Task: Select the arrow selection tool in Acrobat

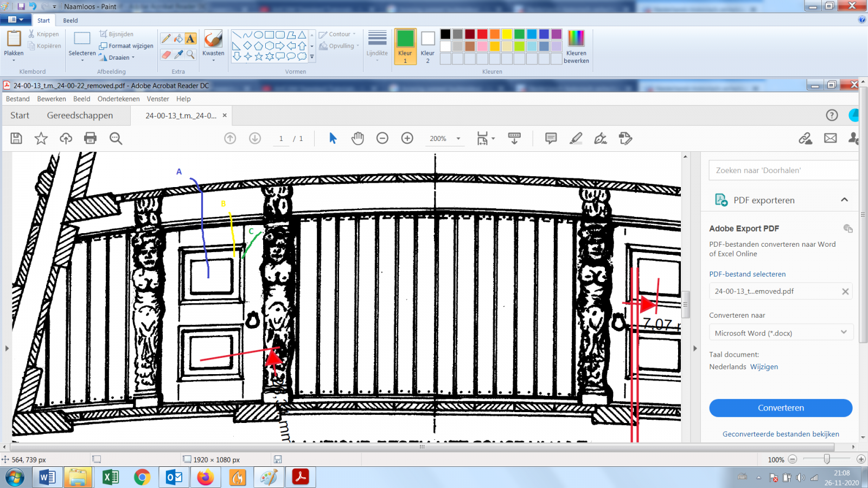Action: click(x=333, y=138)
